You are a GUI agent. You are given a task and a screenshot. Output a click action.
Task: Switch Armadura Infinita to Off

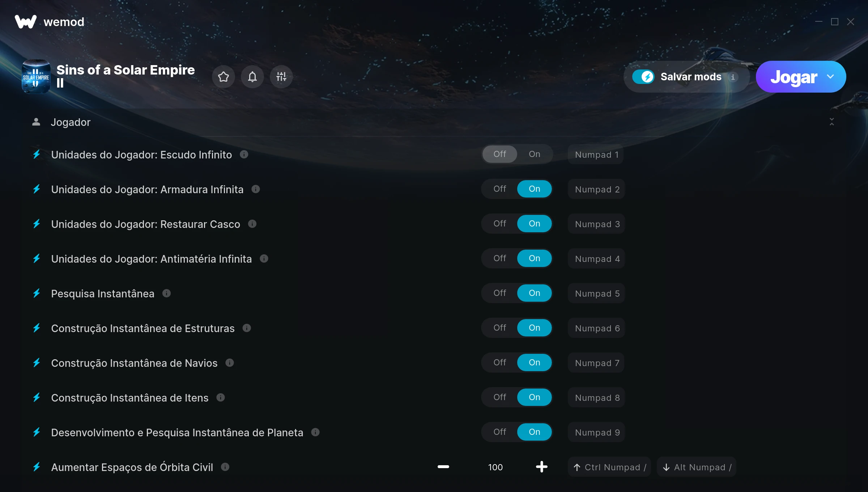tap(499, 189)
